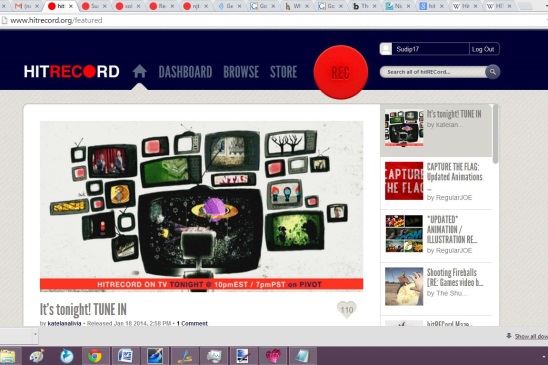Open the BROWSE menu item
The image size is (548, 365).
241,72
